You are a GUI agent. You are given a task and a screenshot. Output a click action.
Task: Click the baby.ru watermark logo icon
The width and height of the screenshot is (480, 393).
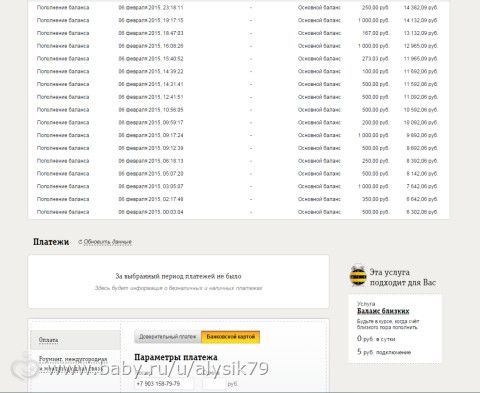click(23, 367)
